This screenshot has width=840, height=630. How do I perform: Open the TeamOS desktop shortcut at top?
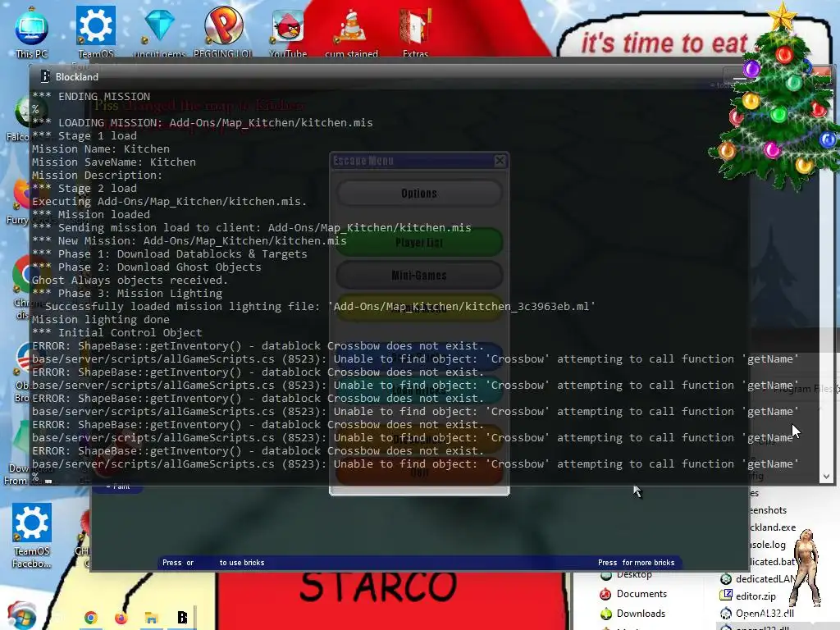pos(96,31)
